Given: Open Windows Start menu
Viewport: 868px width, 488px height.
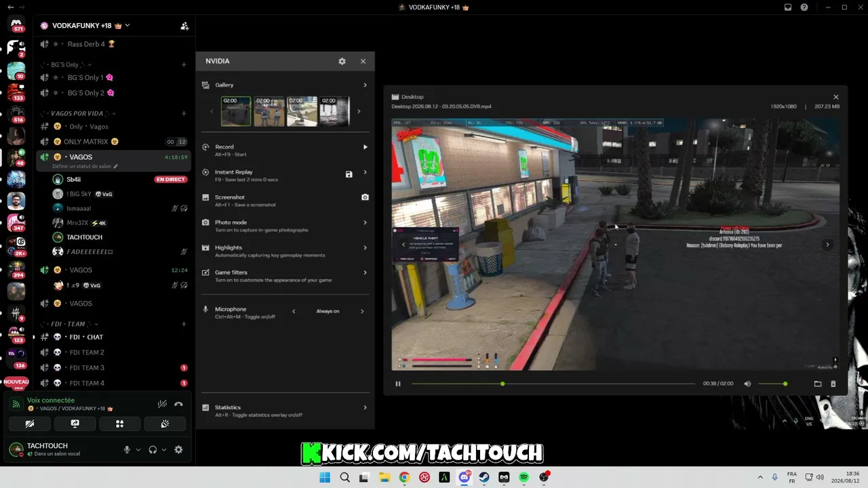Looking at the screenshot, I should [x=325, y=477].
